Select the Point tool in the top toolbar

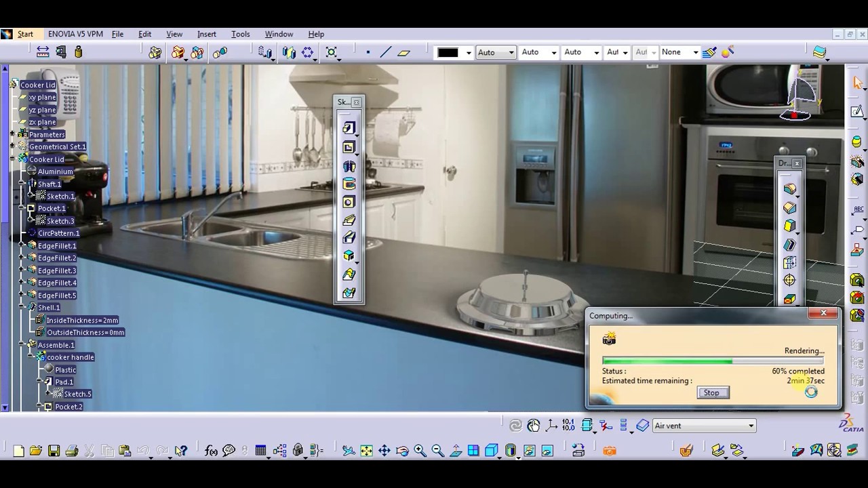[368, 52]
